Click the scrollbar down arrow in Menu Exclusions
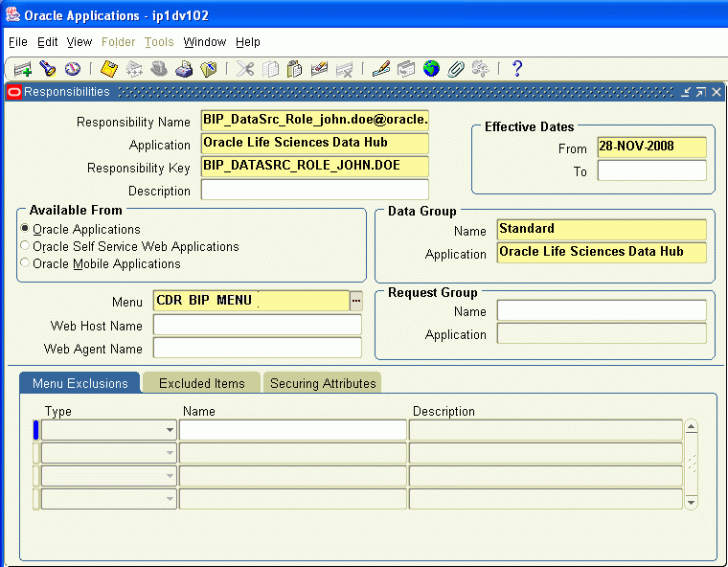 coord(692,503)
